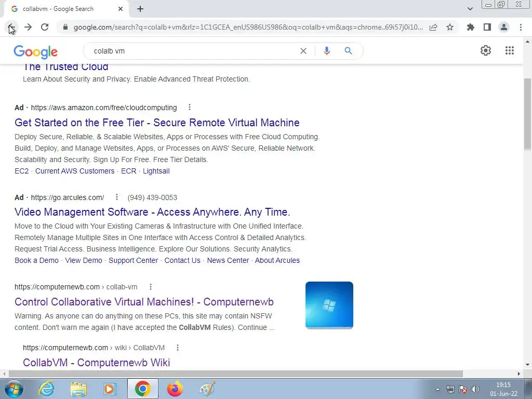Open the tab search dropdown arrow
The image size is (532, 399).
(x=470, y=9)
